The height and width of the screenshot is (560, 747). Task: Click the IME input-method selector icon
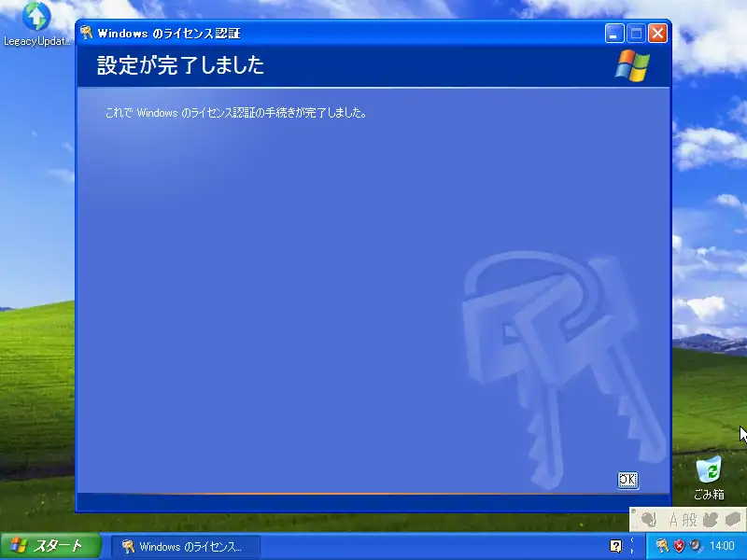648,520
